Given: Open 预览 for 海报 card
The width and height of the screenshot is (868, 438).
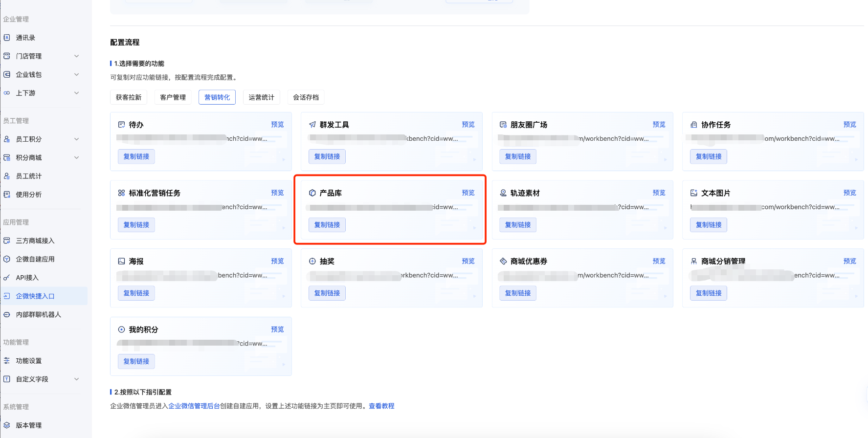Looking at the screenshot, I should coord(278,261).
